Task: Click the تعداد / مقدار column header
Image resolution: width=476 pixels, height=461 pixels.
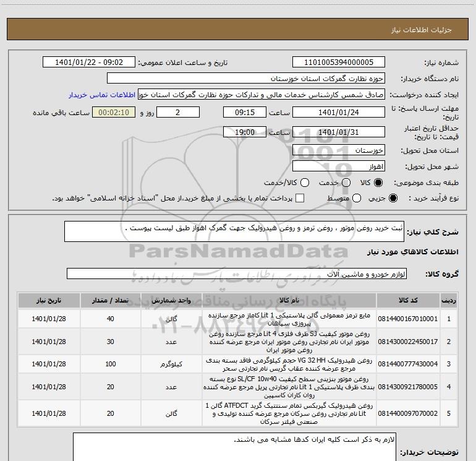Action: (110, 300)
